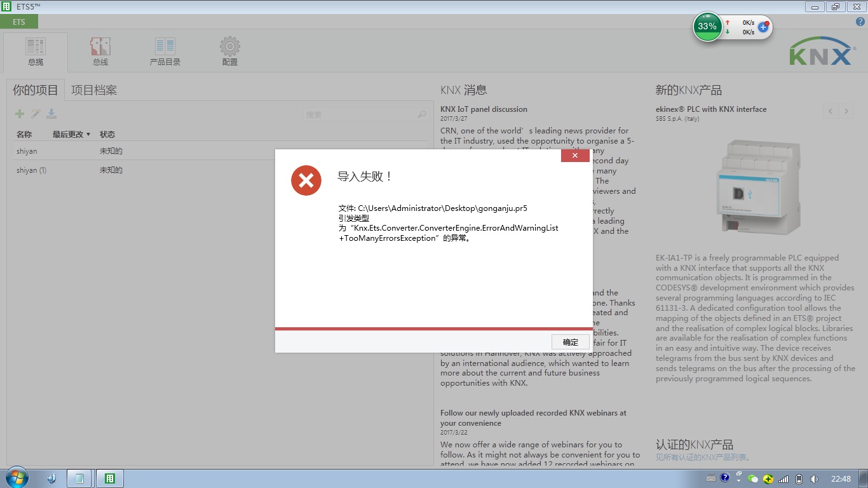868x488 pixels.
Task: Sort by 最后更改 column dropdown arrow
Action: 88,135
